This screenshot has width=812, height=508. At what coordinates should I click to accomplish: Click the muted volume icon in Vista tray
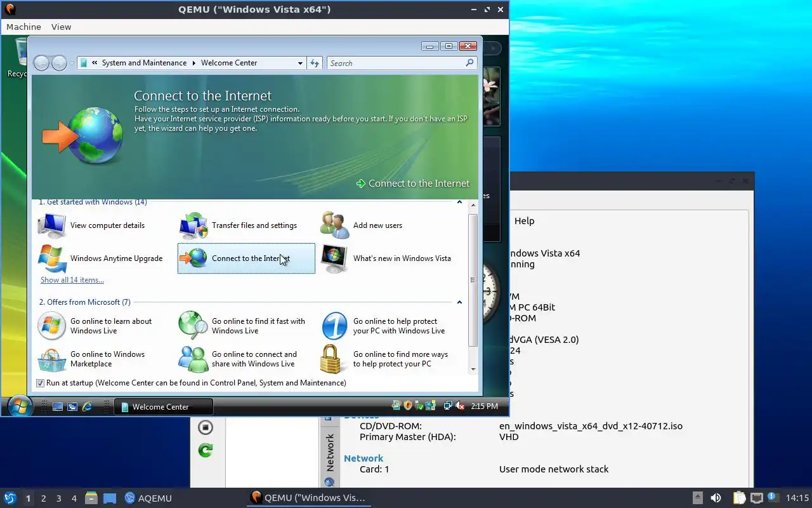click(460, 406)
